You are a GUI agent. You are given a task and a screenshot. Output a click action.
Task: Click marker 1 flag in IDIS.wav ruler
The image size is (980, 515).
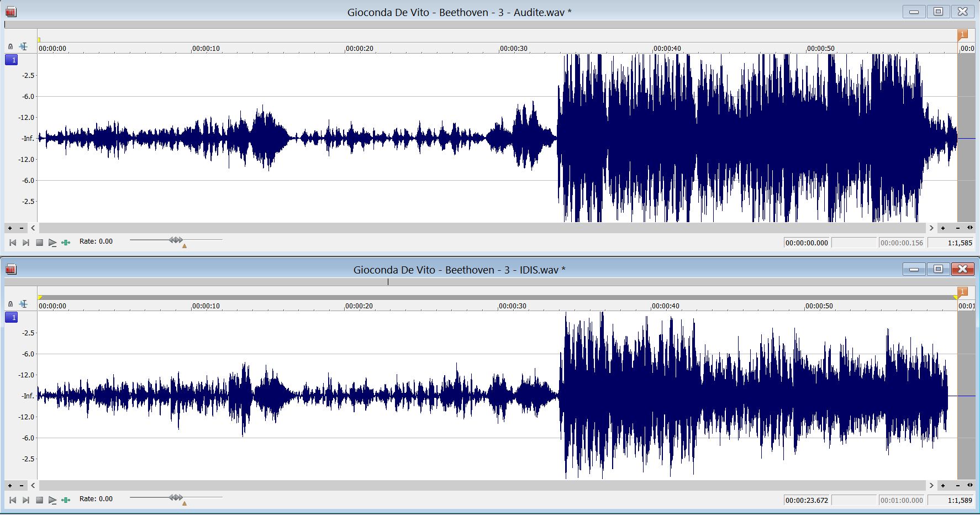coord(962,292)
